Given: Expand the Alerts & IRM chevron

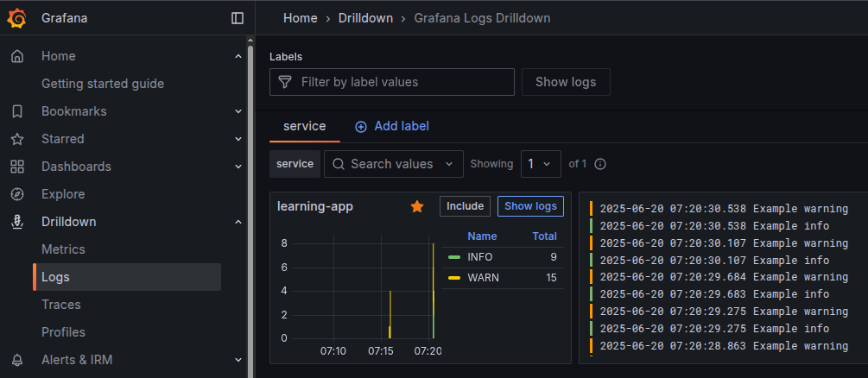Looking at the screenshot, I should point(238,360).
